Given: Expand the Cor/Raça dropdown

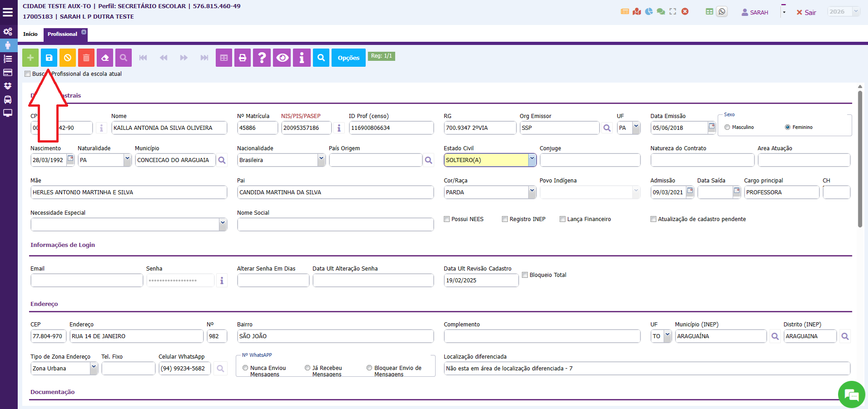Looking at the screenshot, I should [532, 192].
